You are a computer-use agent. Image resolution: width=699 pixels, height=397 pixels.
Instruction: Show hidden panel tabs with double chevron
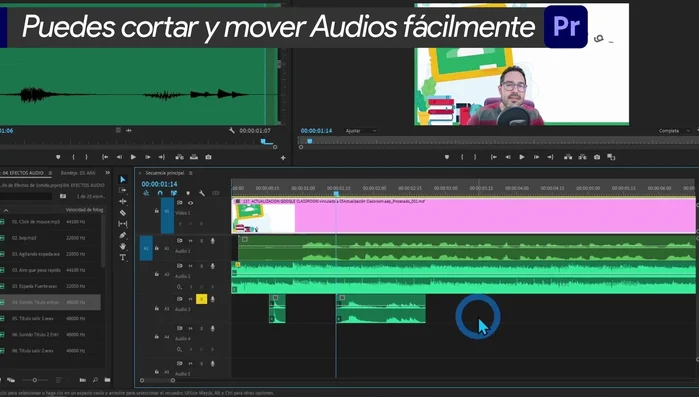click(107, 172)
